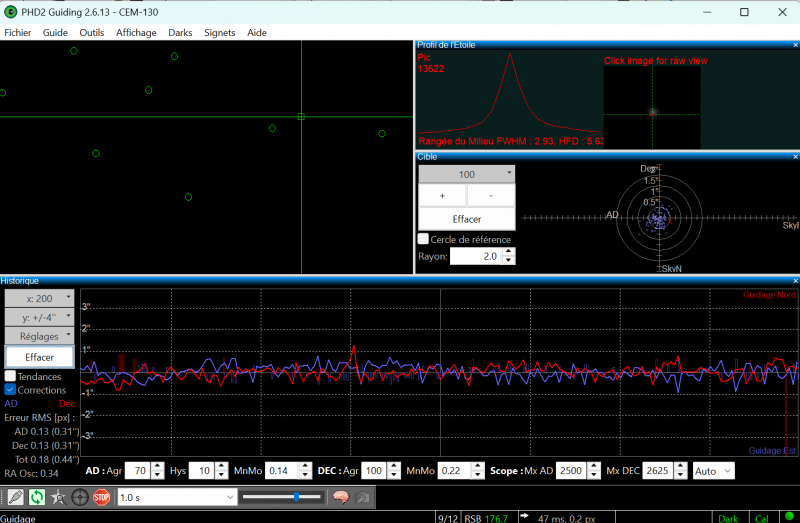The height and width of the screenshot is (523, 800).
Task: Open advanced settings brain icon
Action: point(340,497)
